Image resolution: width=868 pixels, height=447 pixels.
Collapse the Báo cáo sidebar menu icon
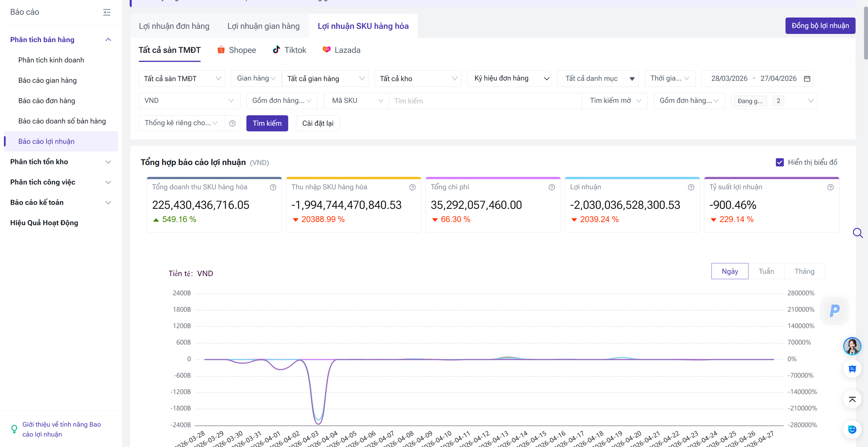click(107, 12)
